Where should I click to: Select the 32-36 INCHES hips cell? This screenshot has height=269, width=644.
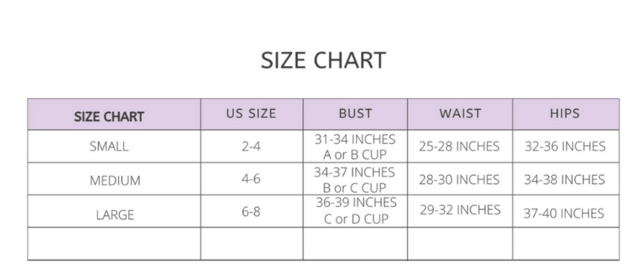click(x=565, y=146)
